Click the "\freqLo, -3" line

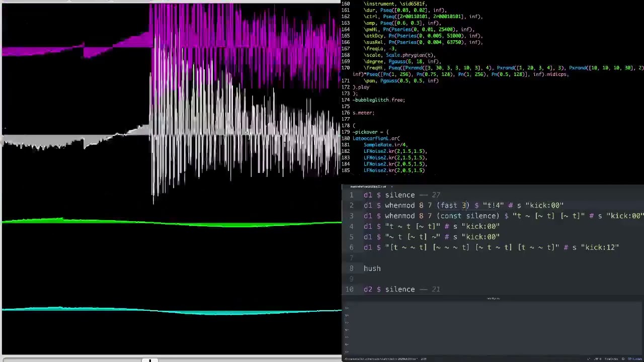point(380,49)
